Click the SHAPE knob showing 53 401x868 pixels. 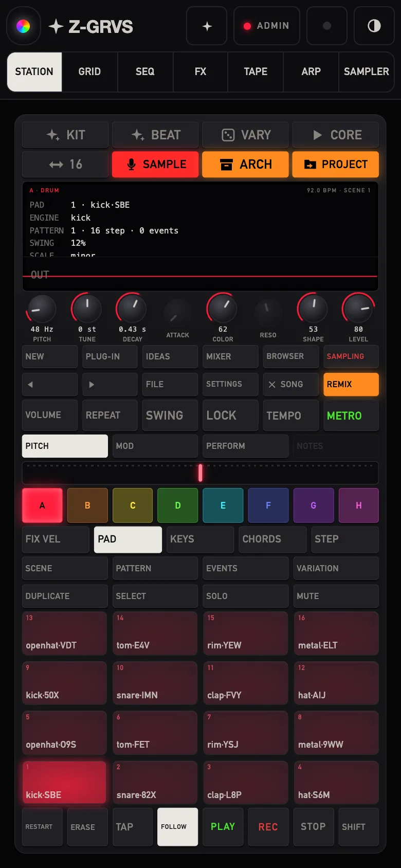pyautogui.click(x=313, y=309)
